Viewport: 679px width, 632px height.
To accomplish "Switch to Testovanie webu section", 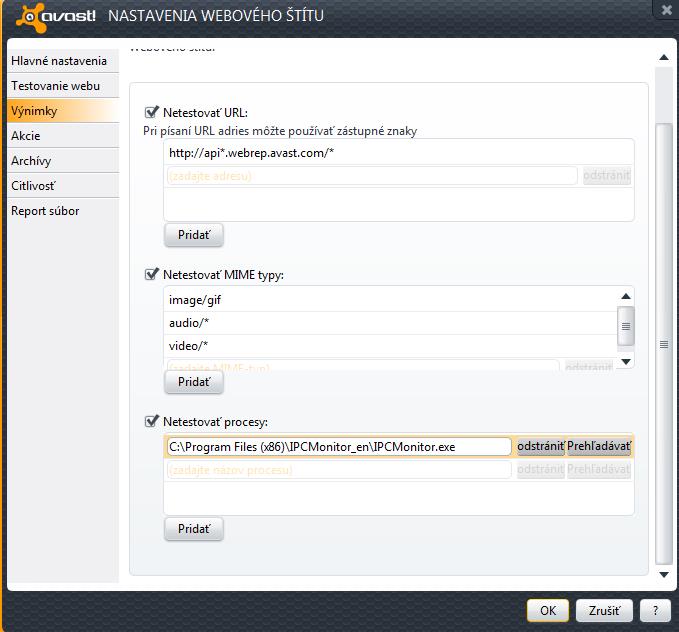I will [x=63, y=86].
